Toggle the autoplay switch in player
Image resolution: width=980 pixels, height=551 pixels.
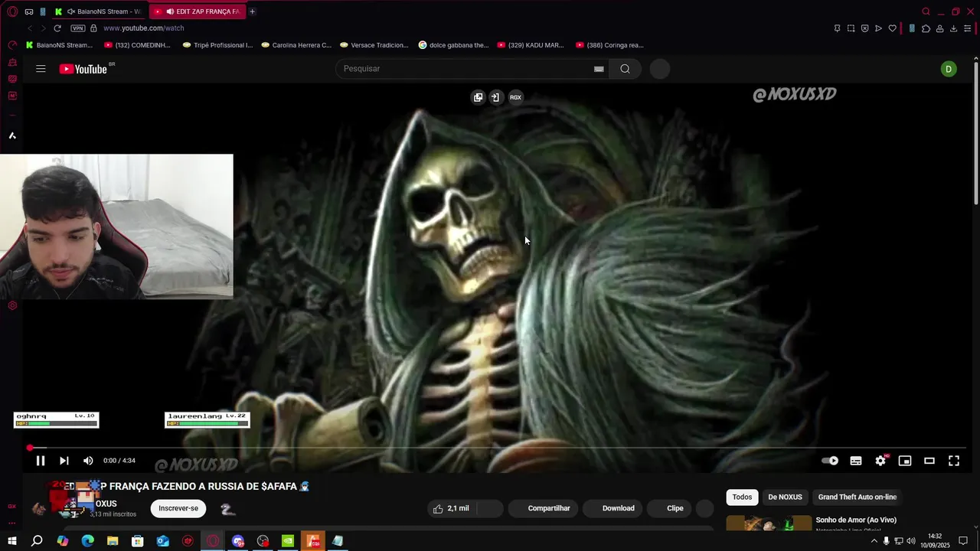click(x=830, y=461)
